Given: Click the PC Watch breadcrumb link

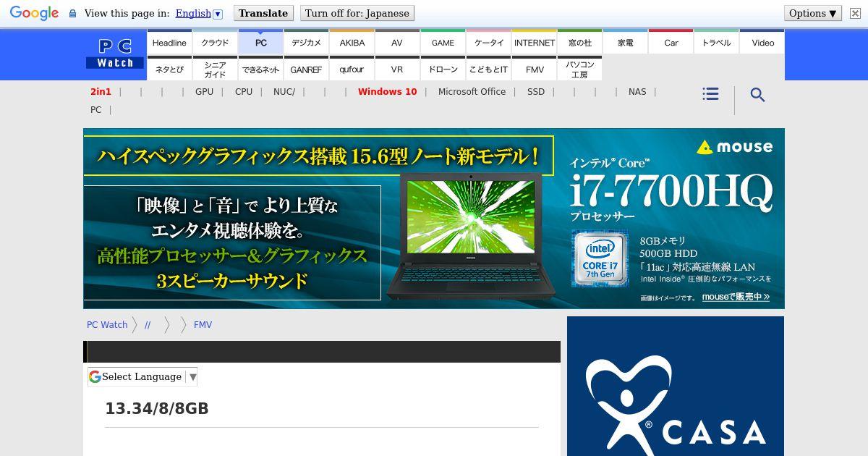Looking at the screenshot, I should point(107,324).
